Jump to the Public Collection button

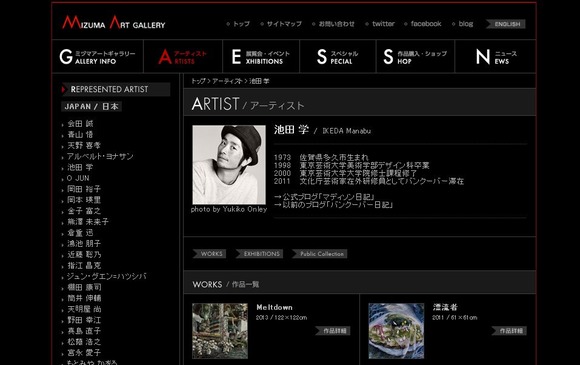(320, 254)
